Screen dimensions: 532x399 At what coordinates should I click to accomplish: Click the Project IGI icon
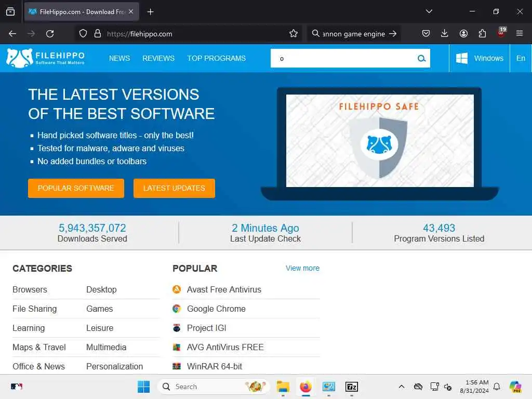coord(177,328)
